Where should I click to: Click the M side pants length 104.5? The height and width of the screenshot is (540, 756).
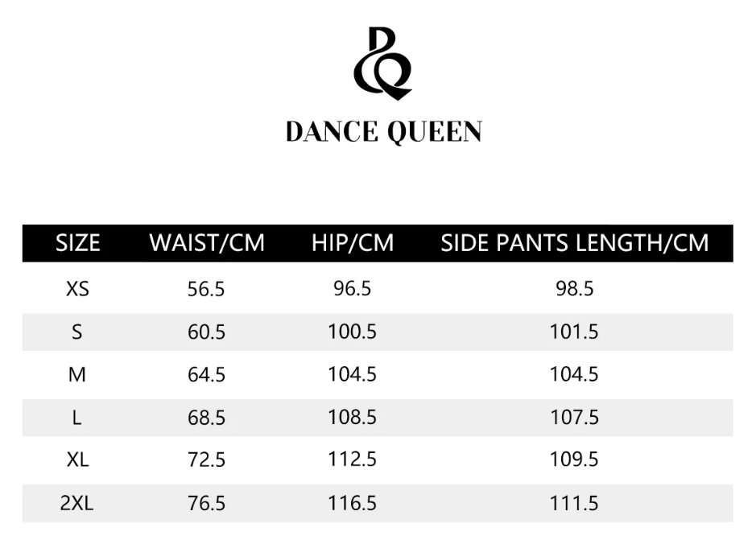pos(574,374)
